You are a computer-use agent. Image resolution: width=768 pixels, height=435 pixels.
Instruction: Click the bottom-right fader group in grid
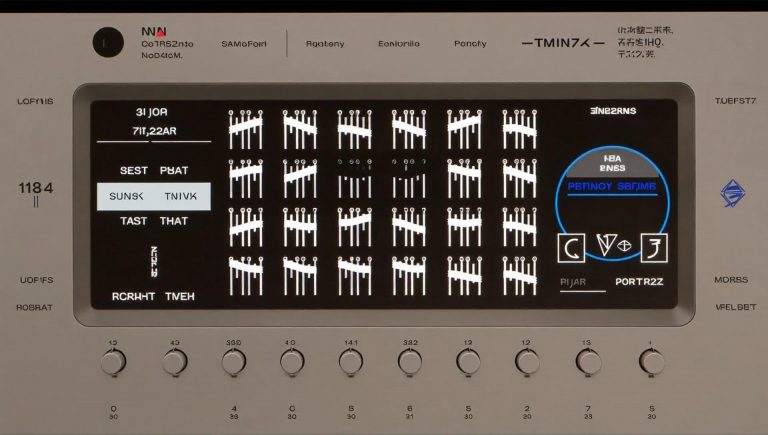click(x=518, y=273)
